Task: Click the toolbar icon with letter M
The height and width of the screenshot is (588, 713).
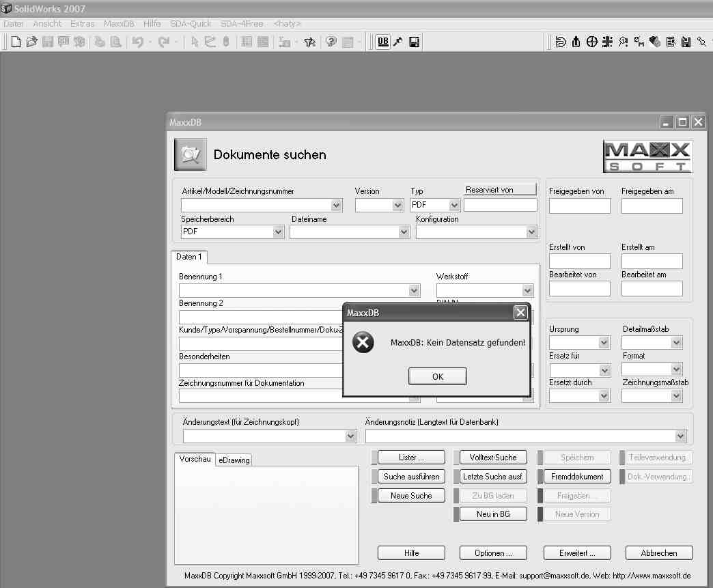Action: pyautogui.click(x=639, y=42)
